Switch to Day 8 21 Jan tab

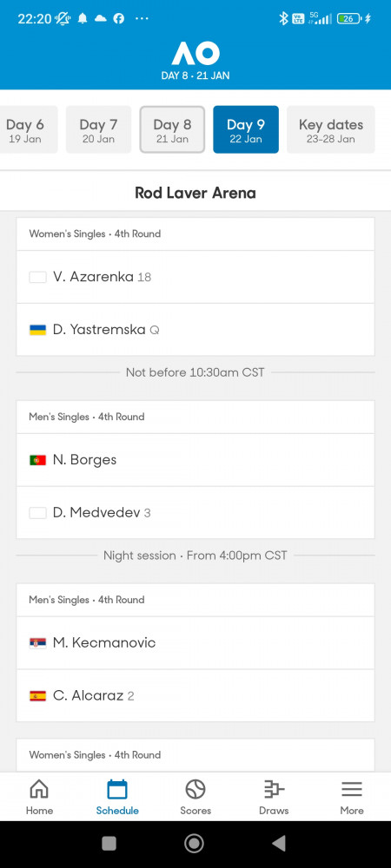point(172,129)
